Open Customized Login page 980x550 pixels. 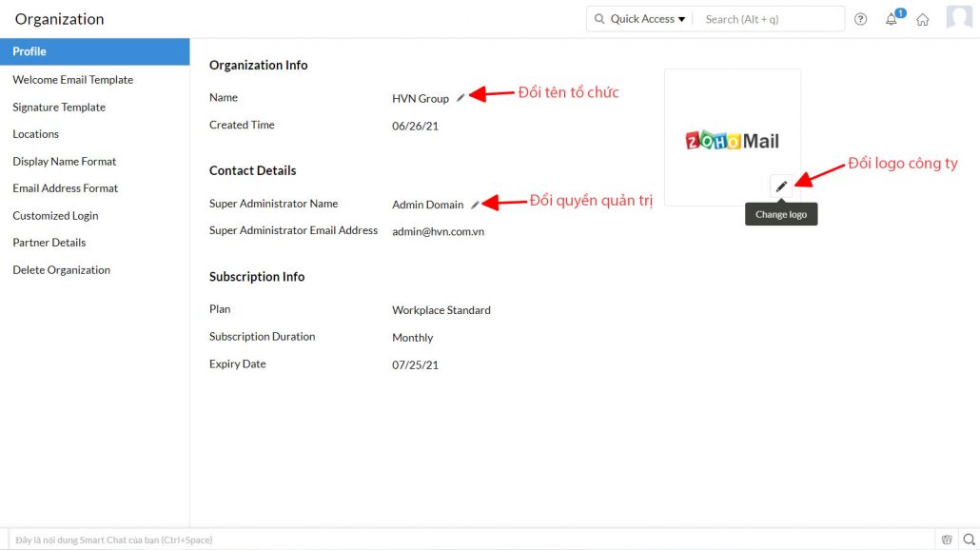[55, 216]
